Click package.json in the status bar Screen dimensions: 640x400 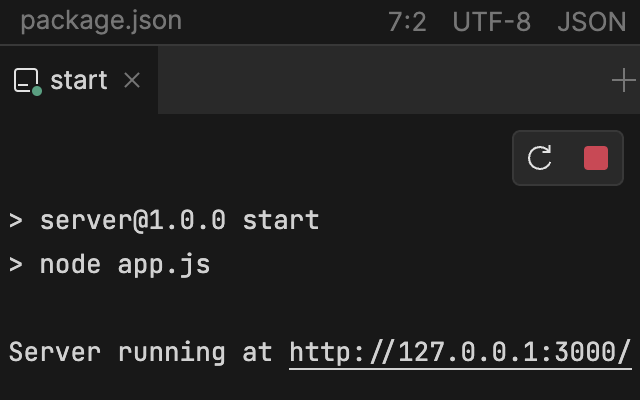point(101,21)
